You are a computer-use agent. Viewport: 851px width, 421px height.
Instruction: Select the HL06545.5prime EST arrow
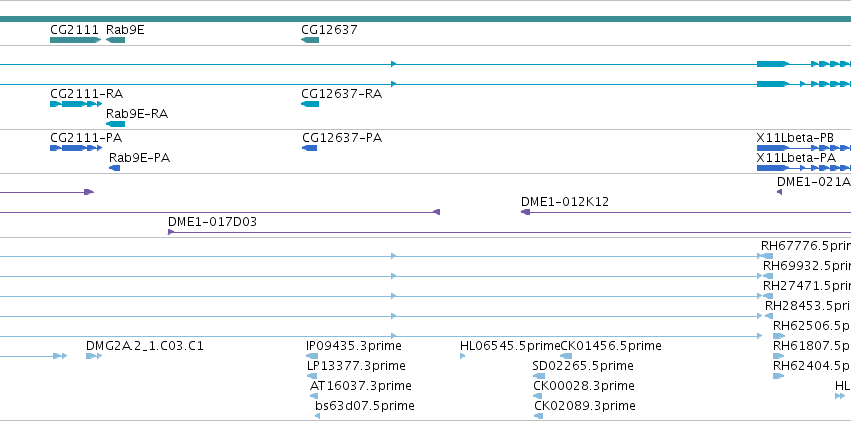[462, 356]
